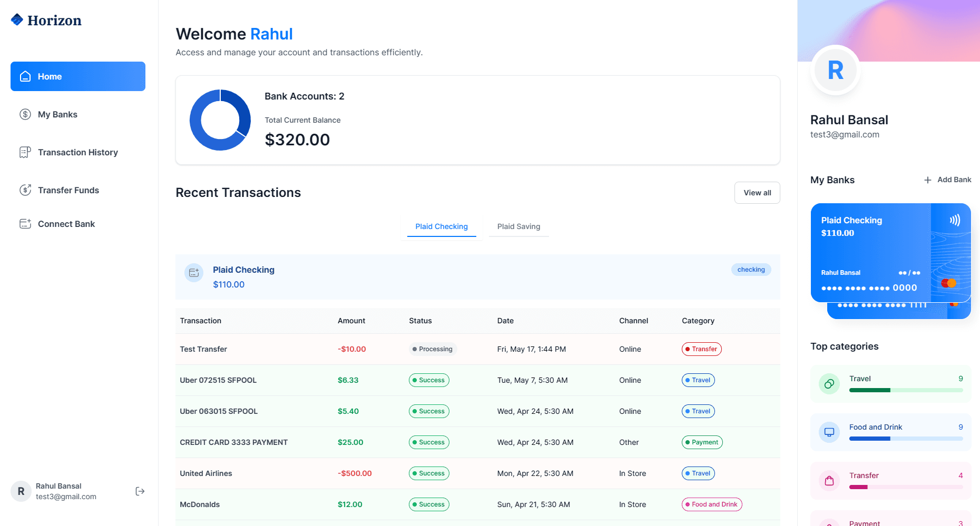Click the Horizon logo icon
The height and width of the screenshot is (526, 980).
click(x=17, y=19)
